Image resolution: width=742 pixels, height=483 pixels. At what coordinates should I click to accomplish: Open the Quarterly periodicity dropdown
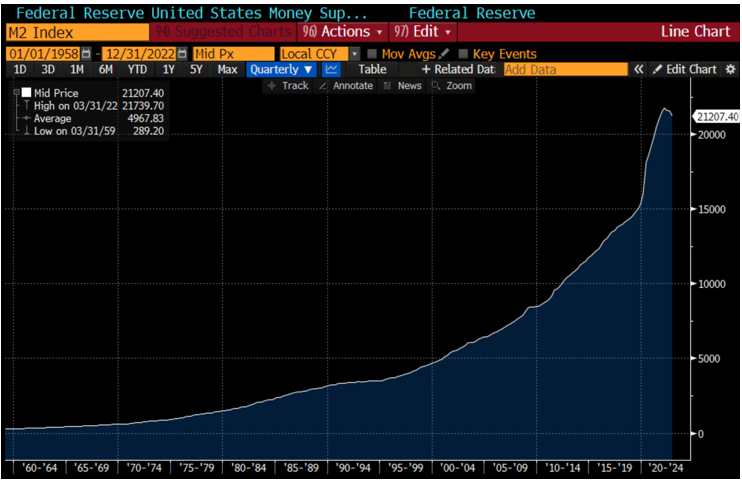point(282,70)
